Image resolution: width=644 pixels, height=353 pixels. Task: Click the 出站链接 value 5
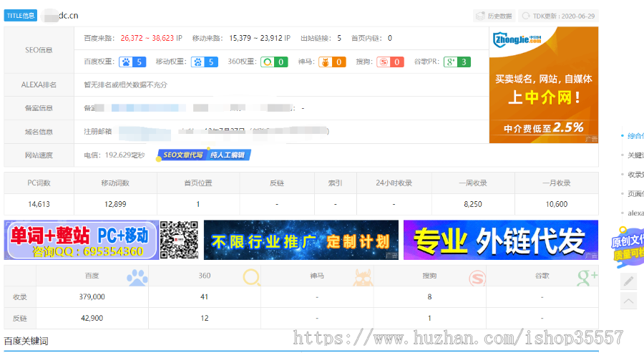coord(339,38)
